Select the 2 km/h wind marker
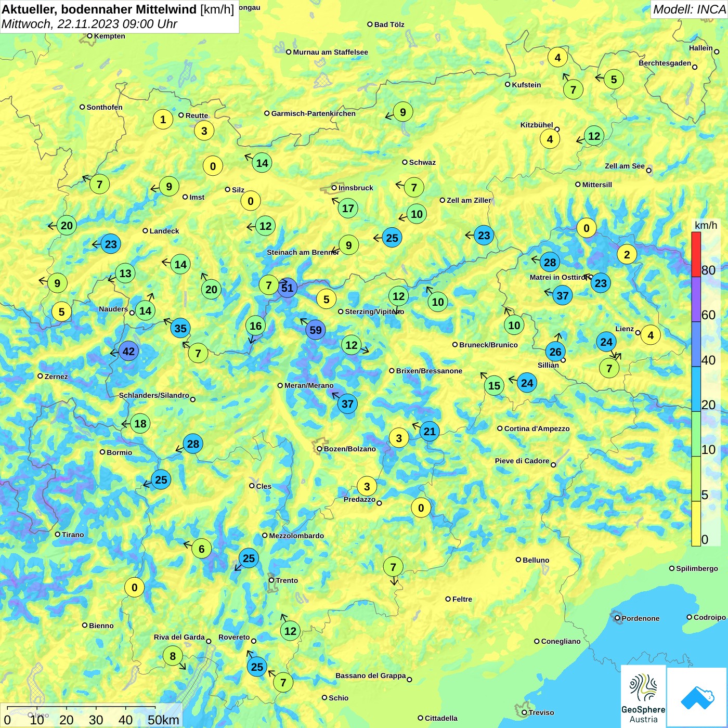This screenshot has height=728, width=728. (x=627, y=254)
